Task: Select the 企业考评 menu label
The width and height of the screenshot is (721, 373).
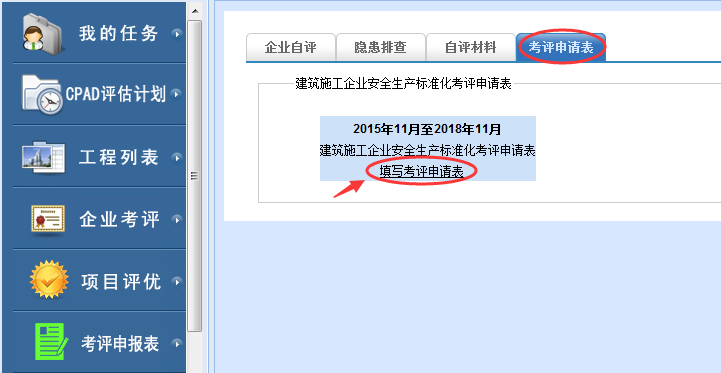Action: click(x=119, y=220)
